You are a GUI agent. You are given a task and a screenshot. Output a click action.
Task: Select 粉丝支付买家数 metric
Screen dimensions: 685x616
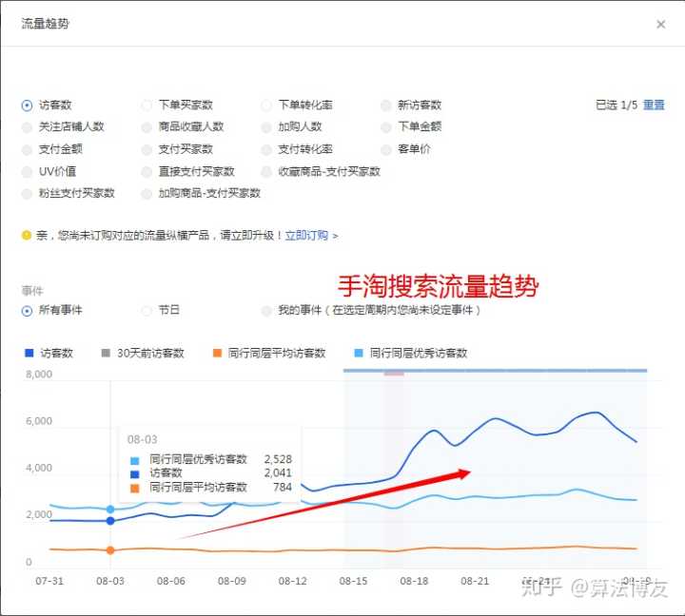(x=27, y=194)
